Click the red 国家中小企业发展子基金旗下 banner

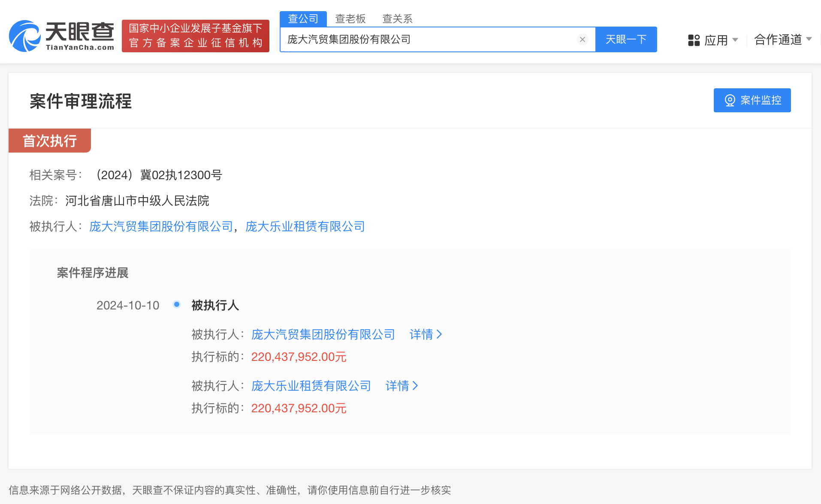(x=196, y=36)
